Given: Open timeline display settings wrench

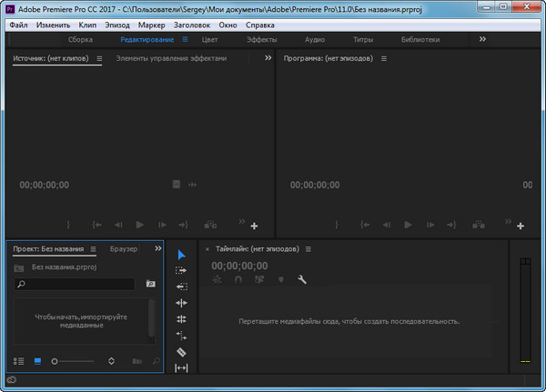Looking at the screenshot, I should (302, 280).
